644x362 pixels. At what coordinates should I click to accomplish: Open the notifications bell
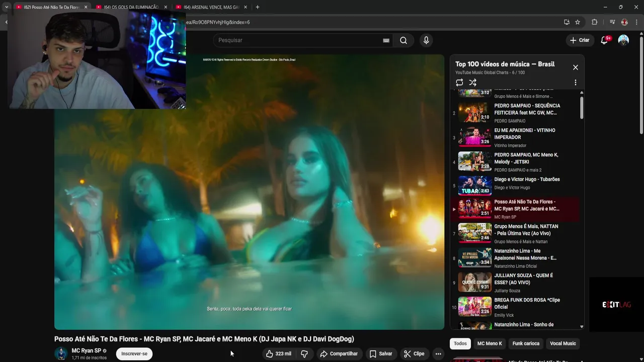coord(604,40)
